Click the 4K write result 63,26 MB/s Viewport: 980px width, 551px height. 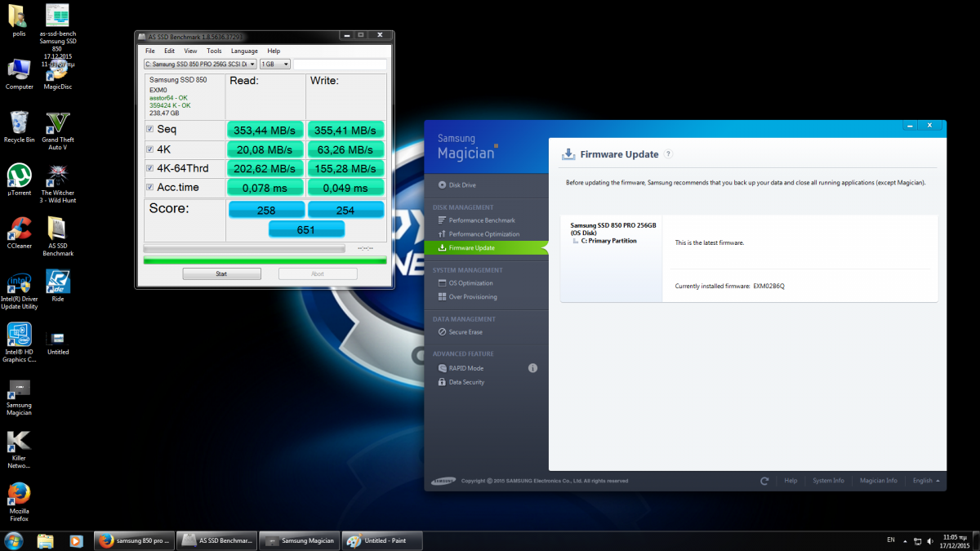coord(345,149)
